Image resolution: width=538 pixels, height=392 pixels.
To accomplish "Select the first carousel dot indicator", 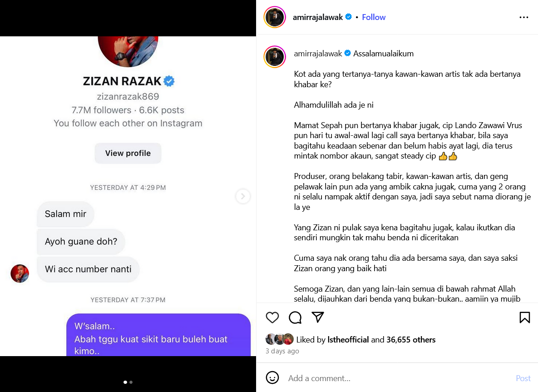I will (x=125, y=382).
